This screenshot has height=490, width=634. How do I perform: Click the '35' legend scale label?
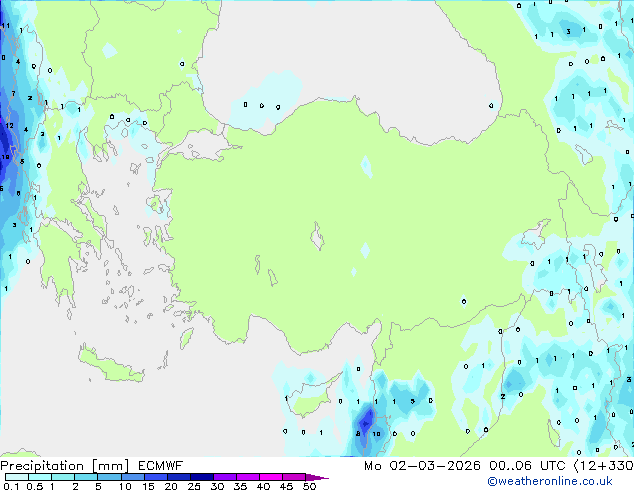240,486
